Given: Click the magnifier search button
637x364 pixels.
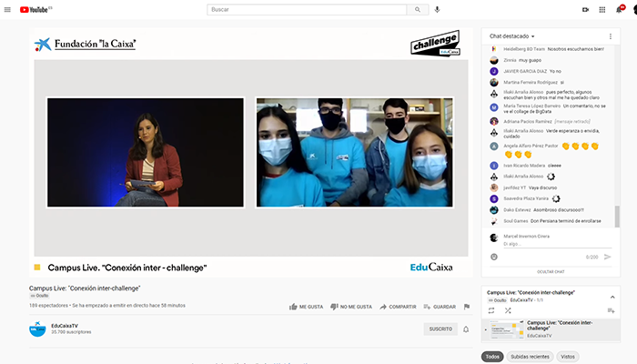Looking at the screenshot, I should (x=417, y=9).
